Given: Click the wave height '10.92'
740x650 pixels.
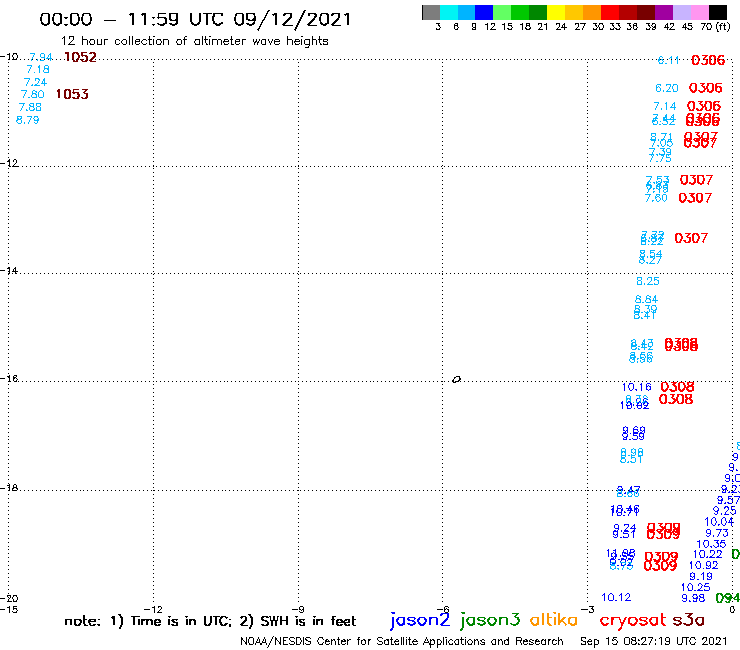Looking at the screenshot, I should tap(703, 565).
